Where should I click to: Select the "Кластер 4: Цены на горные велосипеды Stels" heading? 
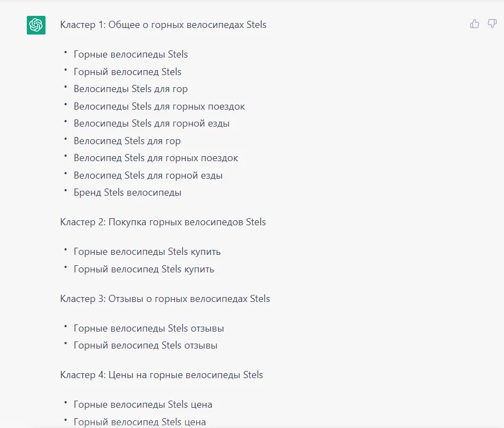pos(162,375)
